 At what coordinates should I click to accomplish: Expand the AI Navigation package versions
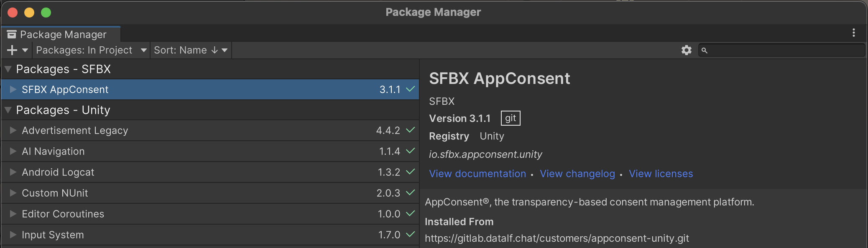click(13, 151)
